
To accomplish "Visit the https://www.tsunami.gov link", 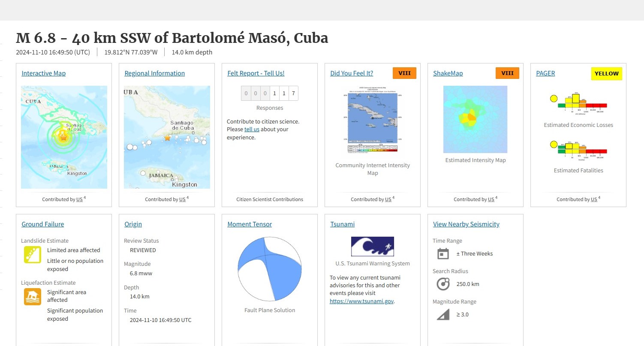I will tap(361, 301).
